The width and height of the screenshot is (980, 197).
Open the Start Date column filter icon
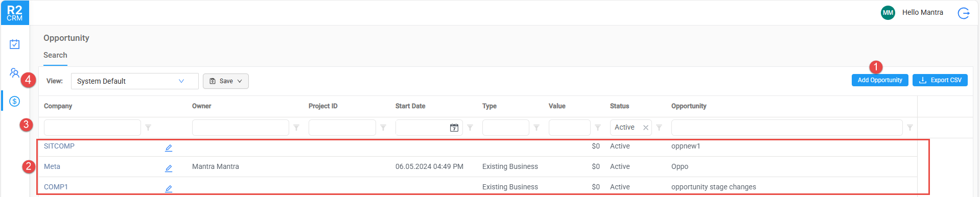[x=470, y=128]
